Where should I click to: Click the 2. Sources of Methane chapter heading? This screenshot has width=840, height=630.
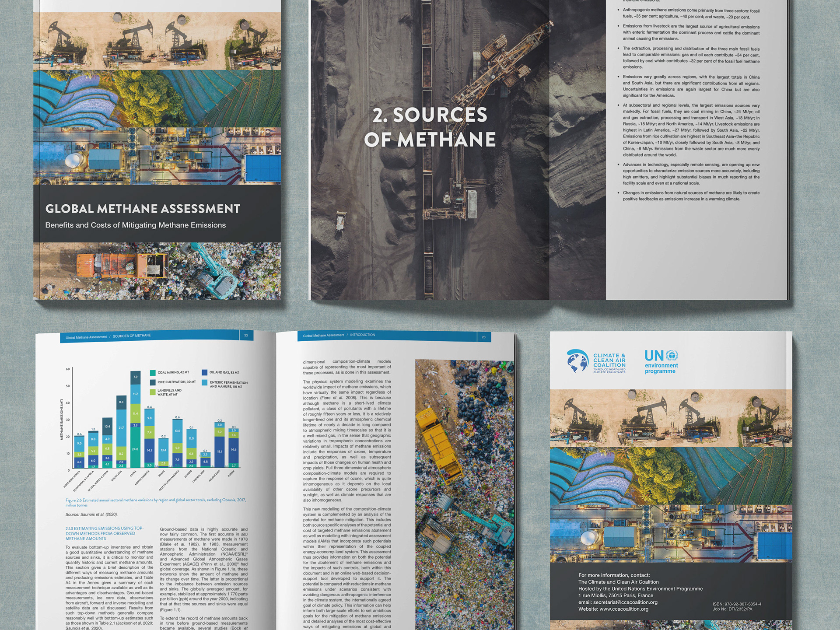pos(430,127)
